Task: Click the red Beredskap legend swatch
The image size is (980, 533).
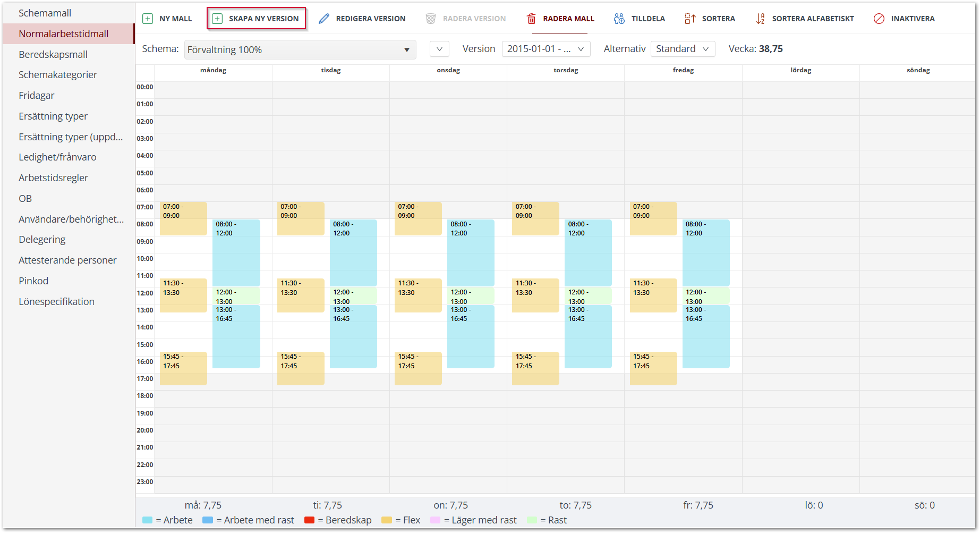Action: coord(310,520)
